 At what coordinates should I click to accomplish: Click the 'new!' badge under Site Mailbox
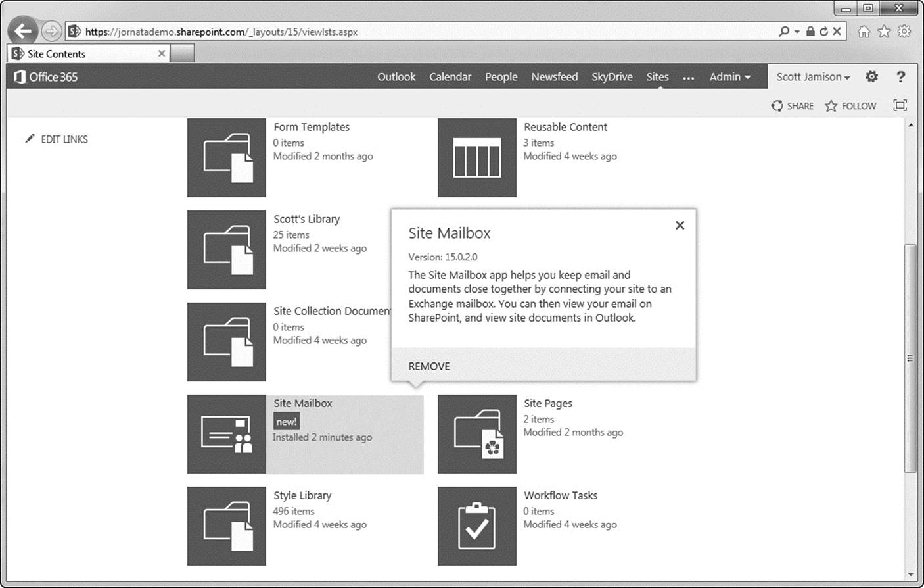coord(287,422)
